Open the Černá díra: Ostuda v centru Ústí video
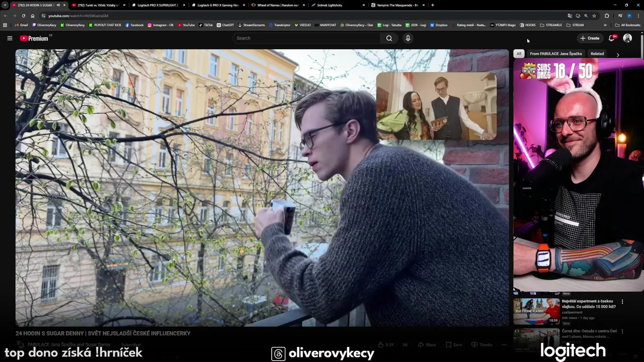 pyautogui.click(x=589, y=334)
